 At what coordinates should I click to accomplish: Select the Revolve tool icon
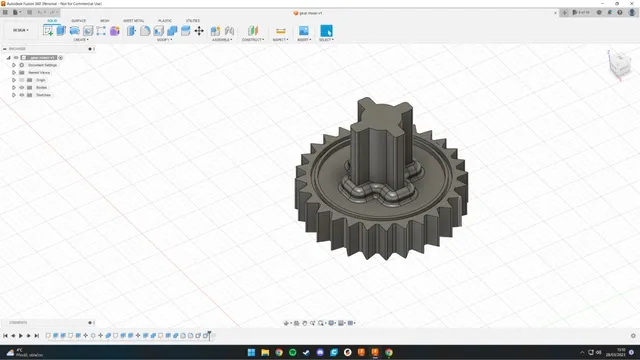74,31
